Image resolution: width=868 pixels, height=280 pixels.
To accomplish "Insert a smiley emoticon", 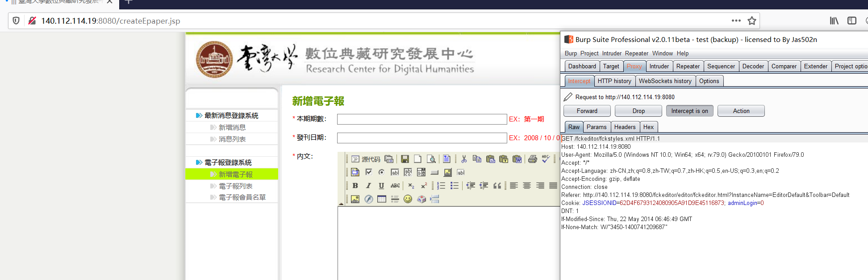I will pos(408,199).
